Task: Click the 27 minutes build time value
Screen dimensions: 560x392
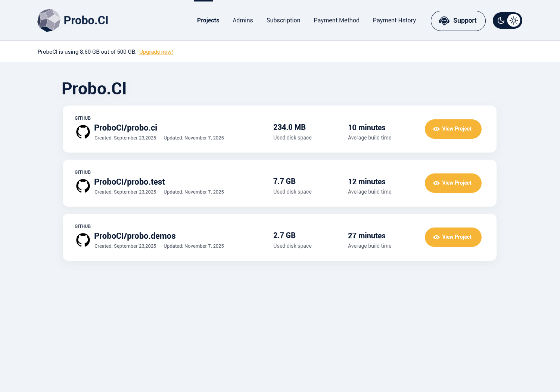Action: click(367, 236)
